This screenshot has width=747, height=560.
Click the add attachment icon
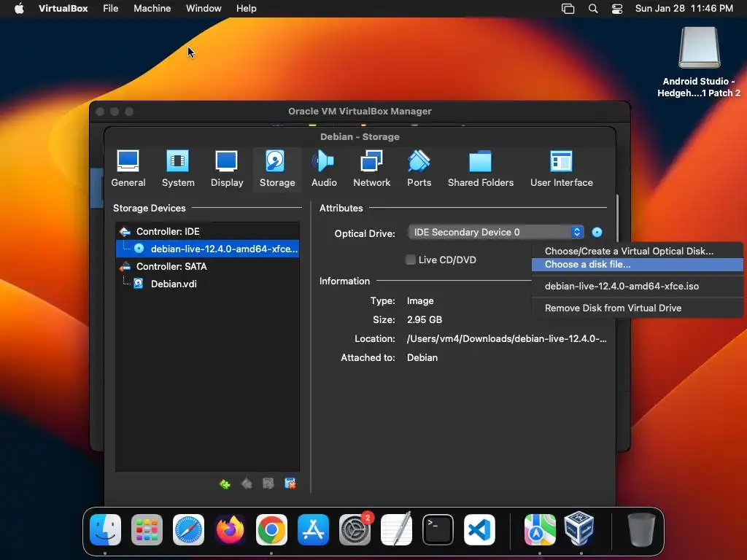point(268,484)
